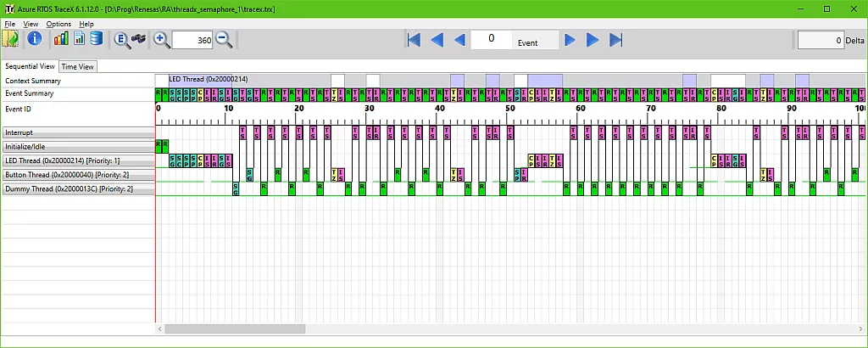This screenshot has height=348, width=868.
Task: Select the Sequential View tab
Action: tap(30, 66)
